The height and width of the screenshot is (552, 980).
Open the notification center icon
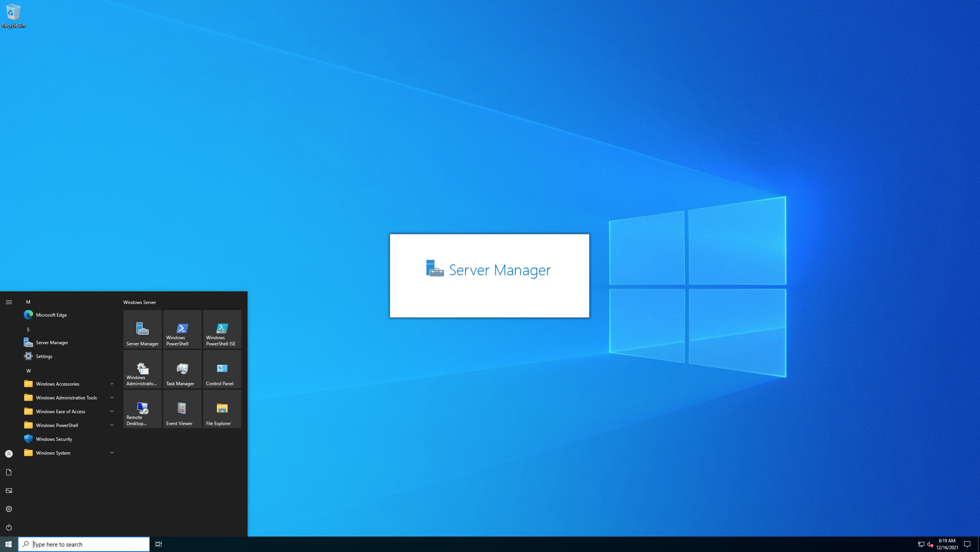[967, 544]
